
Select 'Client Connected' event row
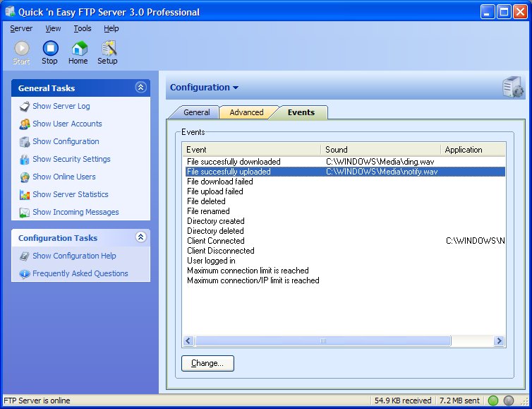[344, 241]
